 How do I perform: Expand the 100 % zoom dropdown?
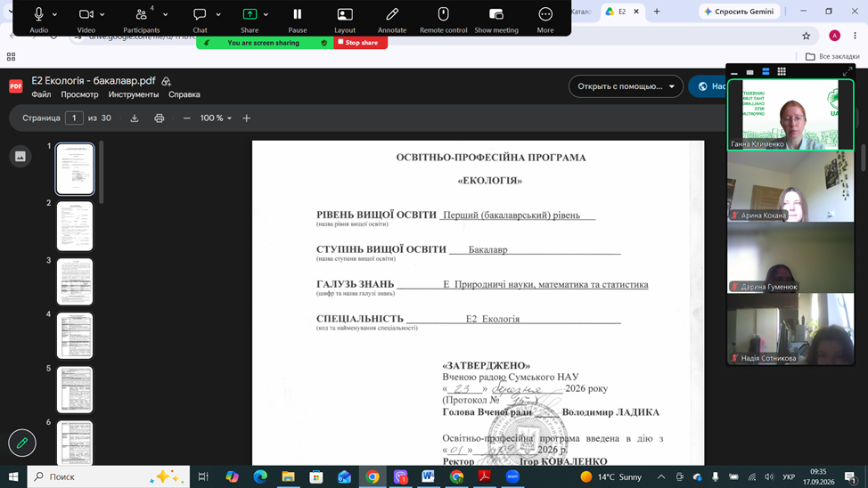(x=216, y=118)
